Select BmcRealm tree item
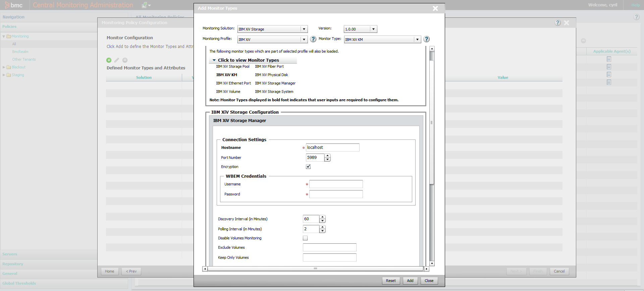 (20, 52)
